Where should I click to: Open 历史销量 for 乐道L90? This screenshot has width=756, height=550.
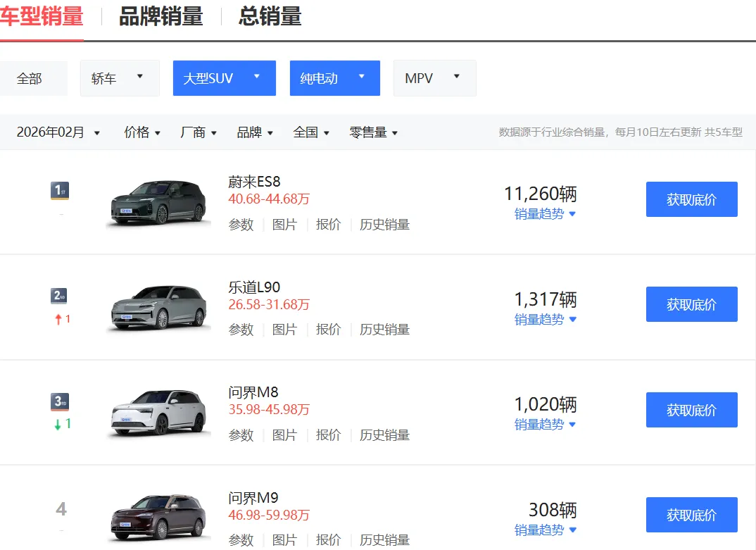click(x=385, y=330)
